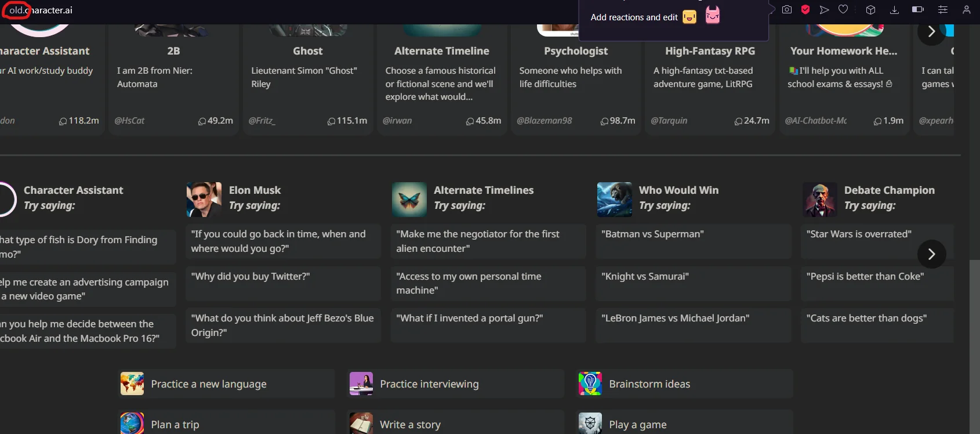
Task: Select prompt "Knight vs Samurai"
Action: pyautogui.click(x=694, y=283)
